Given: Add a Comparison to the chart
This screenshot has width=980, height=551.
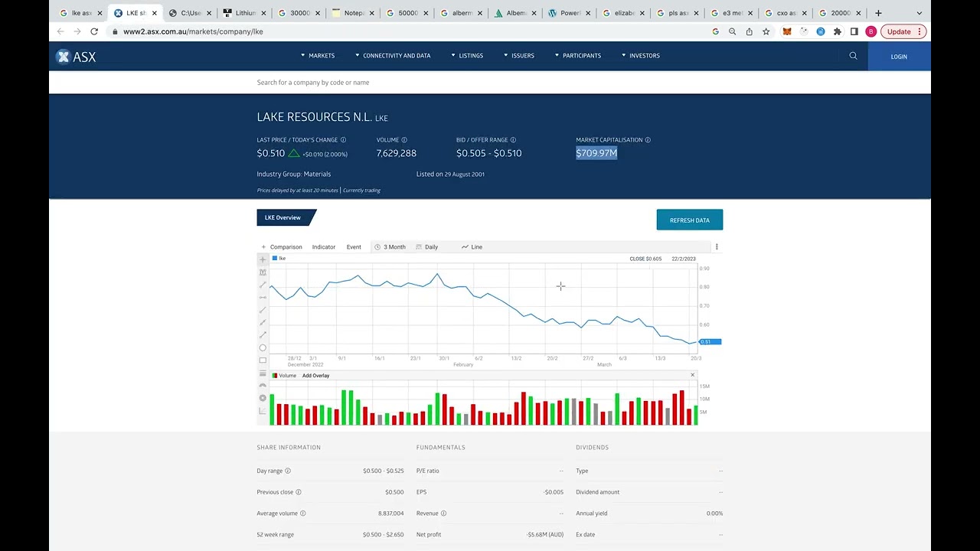Looking at the screenshot, I should click(282, 247).
